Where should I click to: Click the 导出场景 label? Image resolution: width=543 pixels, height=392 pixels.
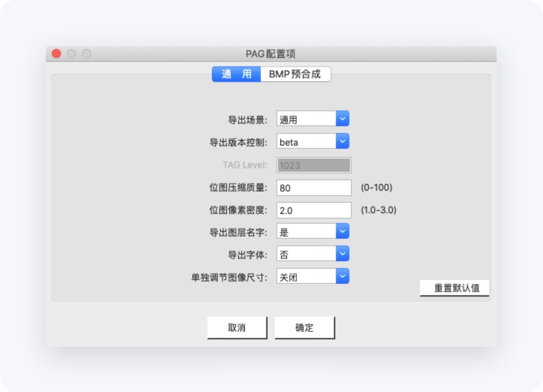click(x=248, y=120)
